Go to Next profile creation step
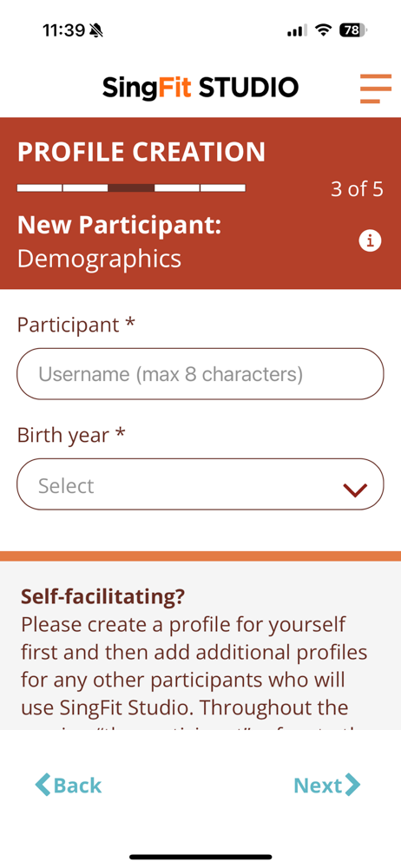 point(326,785)
